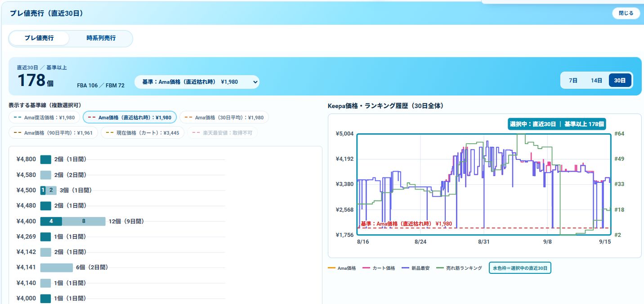The width and height of the screenshot is (644, 304).
Task: Click the FBA 106 ／ FBM 72 text
Action: coord(101,85)
